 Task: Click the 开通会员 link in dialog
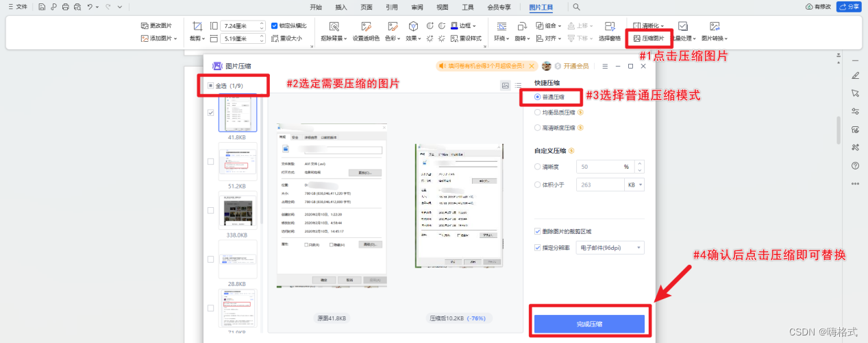coord(576,66)
